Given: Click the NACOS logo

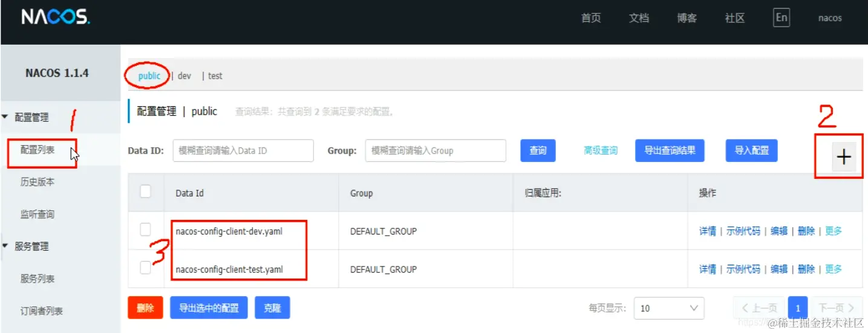Looking at the screenshot, I should [56, 17].
